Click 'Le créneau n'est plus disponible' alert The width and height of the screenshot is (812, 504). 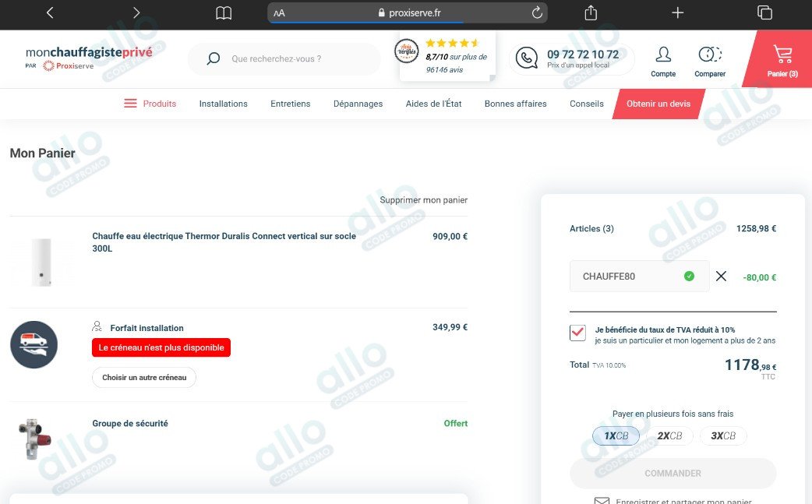(x=161, y=347)
